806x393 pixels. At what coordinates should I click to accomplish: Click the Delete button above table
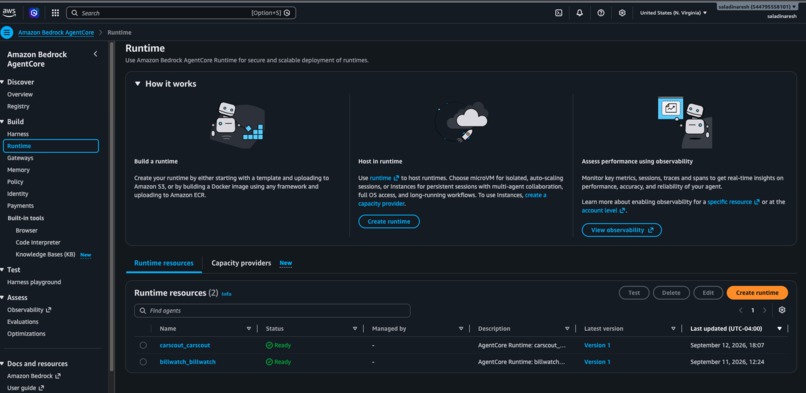coord(671,293)
